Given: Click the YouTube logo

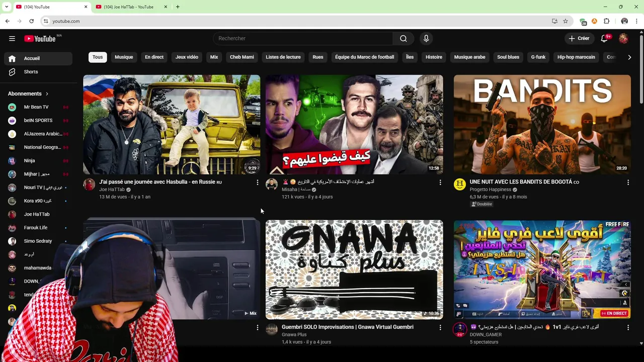Looking at the screenshot, I should click(x=40, y=39).
